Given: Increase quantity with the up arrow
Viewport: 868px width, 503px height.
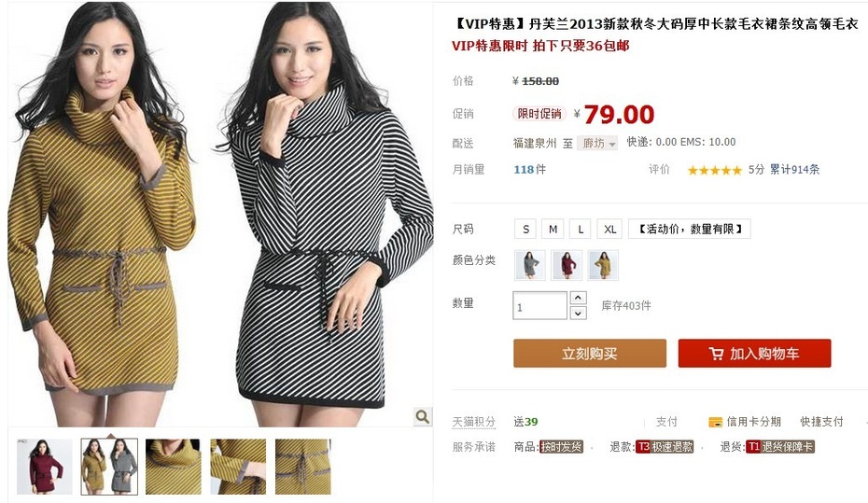Looking at the screenshot, I should coord(578,298).
